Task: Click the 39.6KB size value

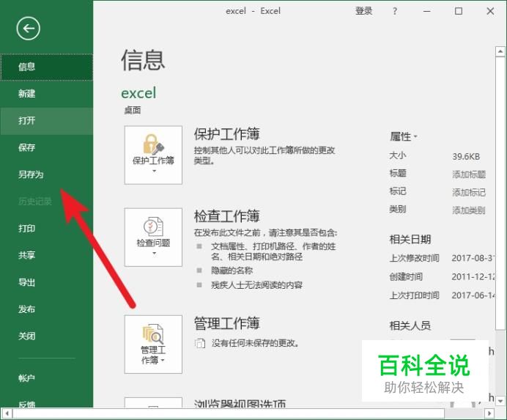Action: coord(466,157)
